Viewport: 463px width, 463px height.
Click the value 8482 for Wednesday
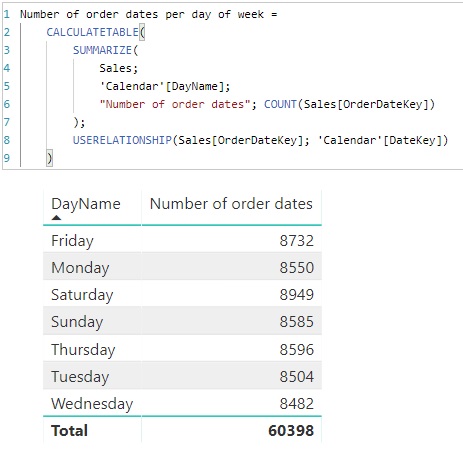pos(297,404)
